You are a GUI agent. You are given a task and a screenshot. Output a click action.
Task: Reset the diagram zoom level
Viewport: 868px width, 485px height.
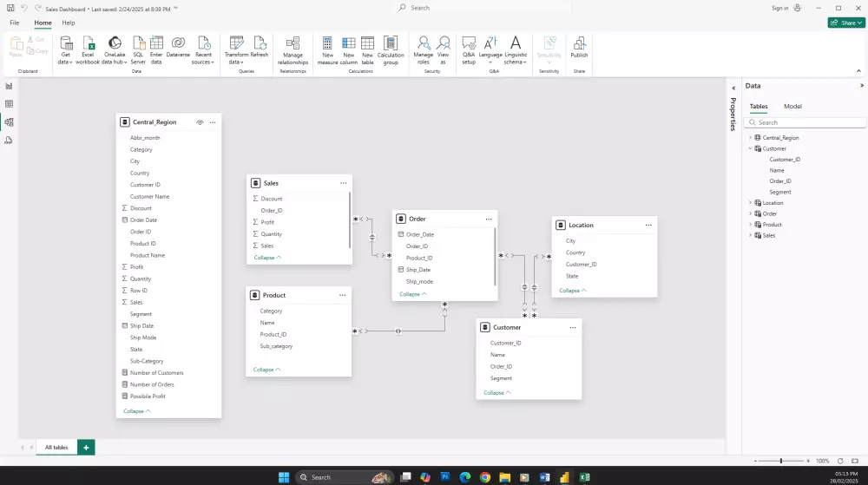pyautogui.click(x=840, y=461)
